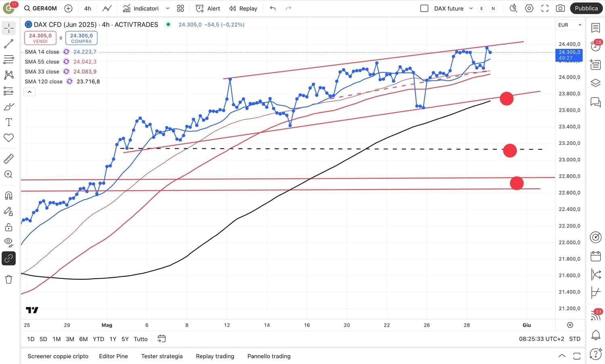Click the COMPRA buy price button
605x364 pixels.
point(81,38)
